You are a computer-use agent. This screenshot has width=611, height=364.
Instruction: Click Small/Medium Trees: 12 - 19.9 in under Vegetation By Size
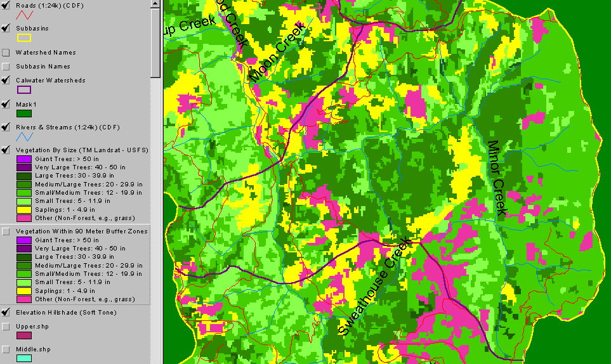coord(88,193)
